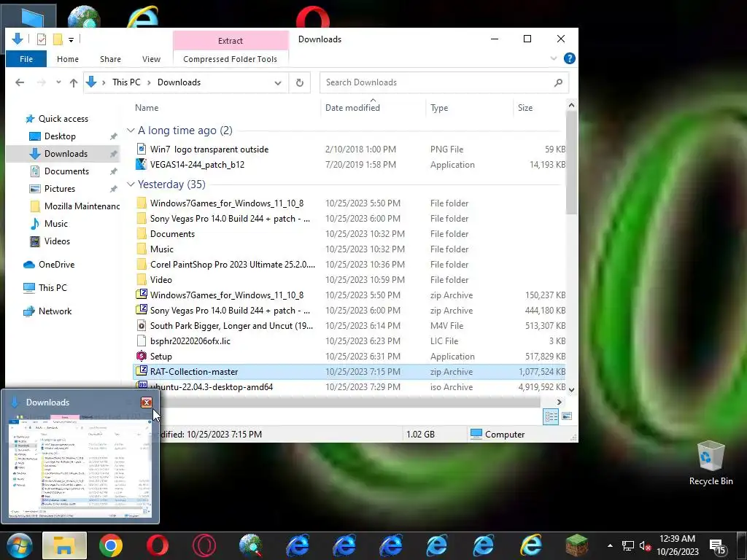Click the File Explorer taskbar icon
Viewport: 747px width, 560px height.
click(x=64, y=545)
